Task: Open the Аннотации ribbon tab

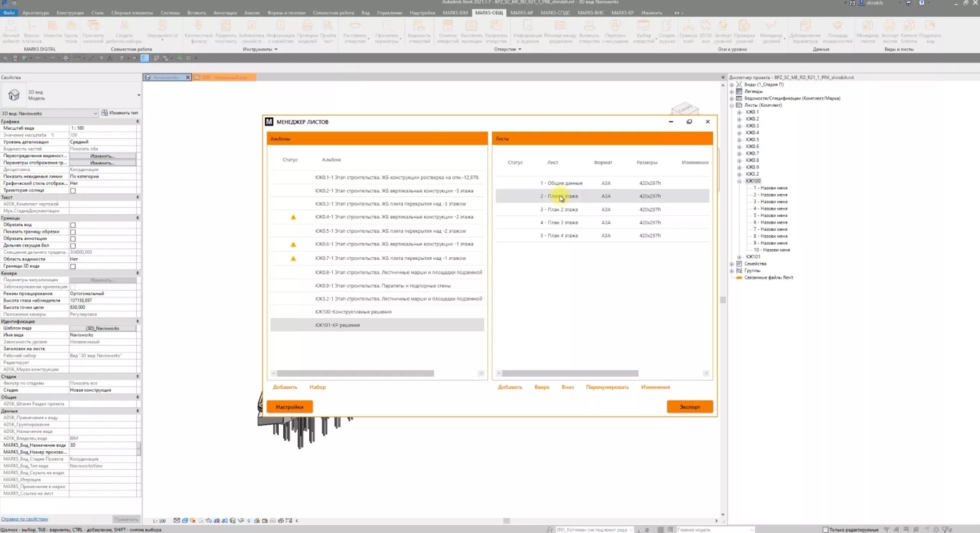Action: point(225,13)
